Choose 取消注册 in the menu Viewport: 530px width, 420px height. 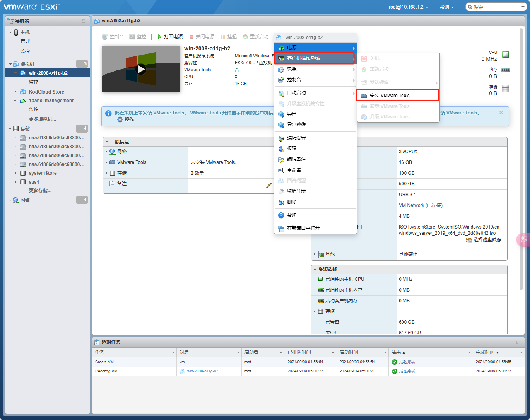(315, 191)
